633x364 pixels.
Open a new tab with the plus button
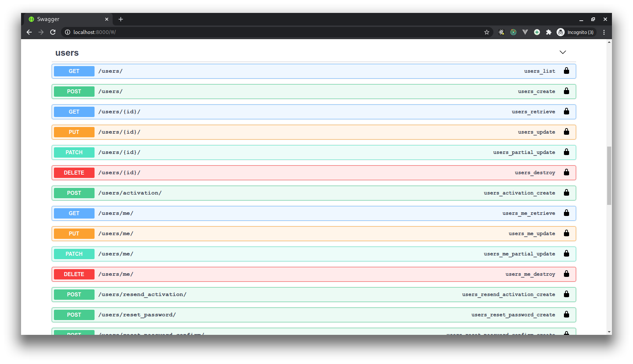(121, 19)
